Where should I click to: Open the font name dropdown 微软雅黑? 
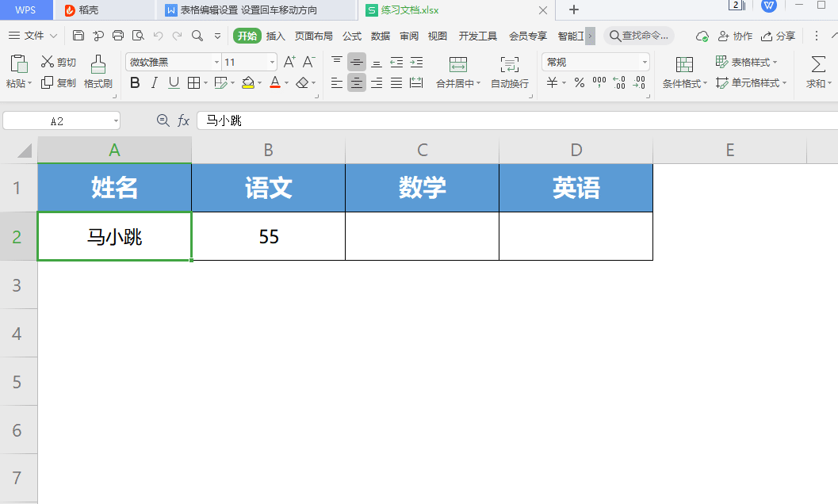(x=216, y=62)
